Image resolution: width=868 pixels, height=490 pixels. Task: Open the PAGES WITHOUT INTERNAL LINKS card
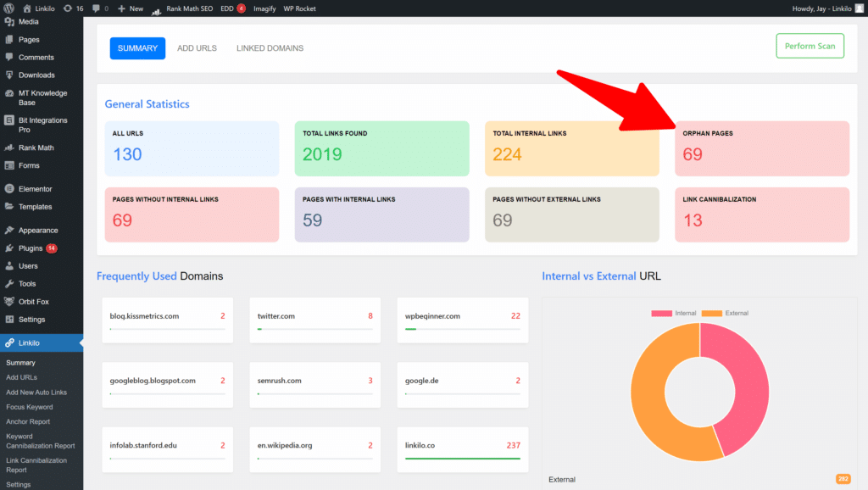point(192,214)
